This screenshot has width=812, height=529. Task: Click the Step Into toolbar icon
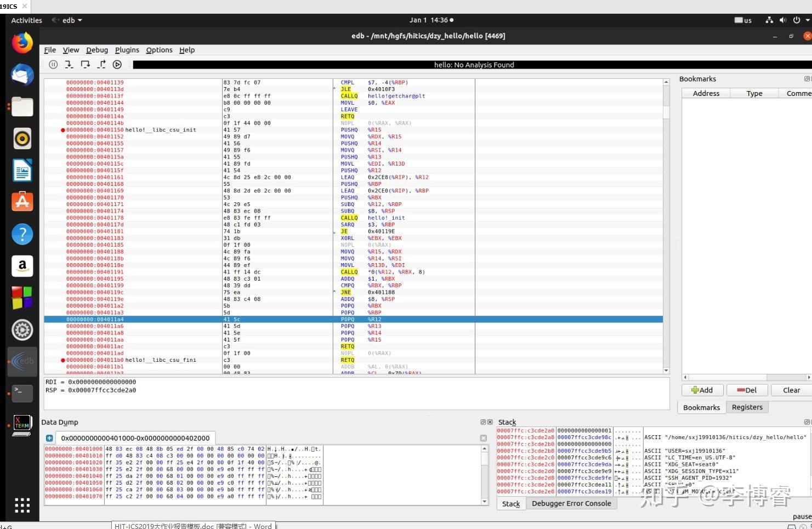[x=69, y=65]
